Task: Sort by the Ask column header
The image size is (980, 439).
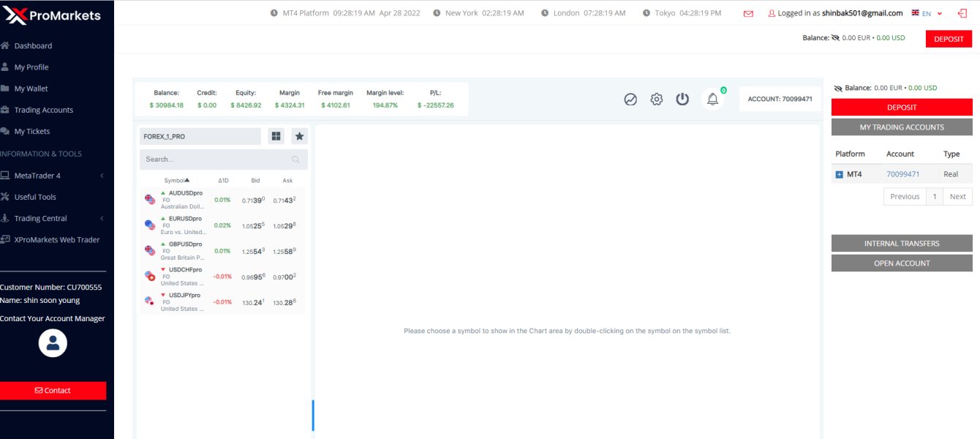Action: coord(287,180)
